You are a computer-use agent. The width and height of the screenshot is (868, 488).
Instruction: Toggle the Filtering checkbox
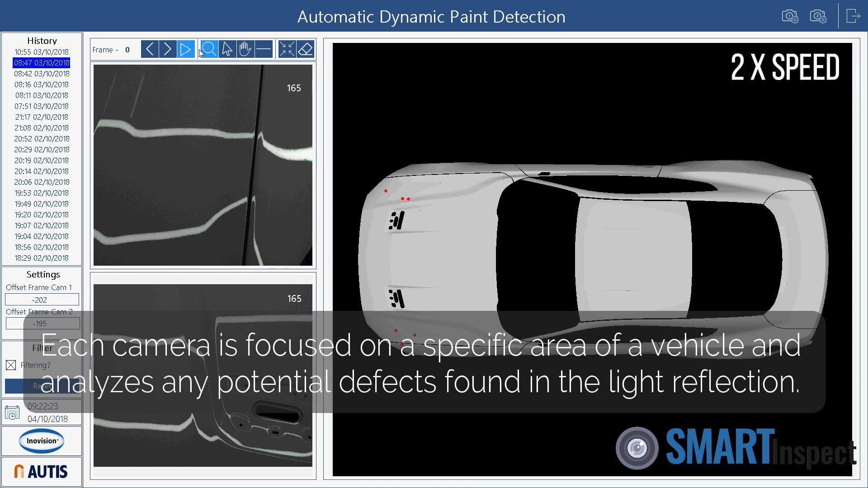pyautogui.click(x=11, y=365)
